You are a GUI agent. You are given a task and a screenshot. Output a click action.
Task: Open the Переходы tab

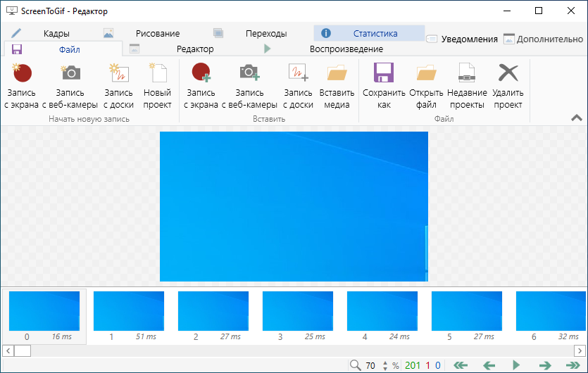pyautogui.click(x=258, y=33)
